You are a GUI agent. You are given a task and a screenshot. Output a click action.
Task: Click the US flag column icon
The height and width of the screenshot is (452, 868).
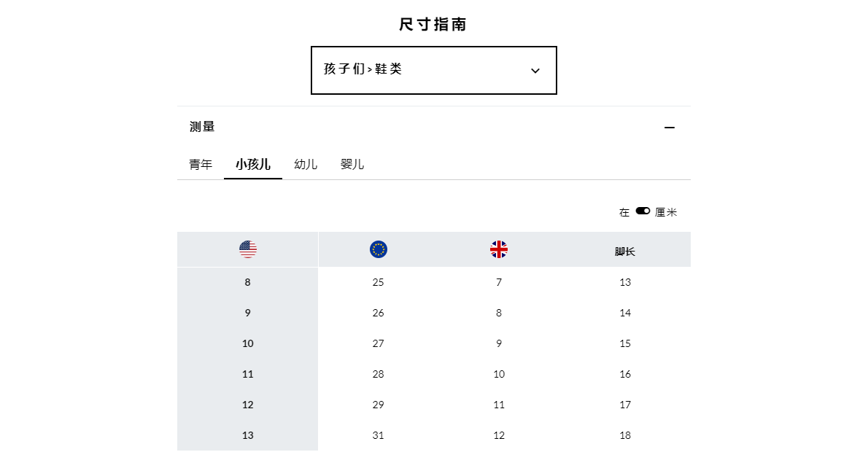tap(248, 249)
